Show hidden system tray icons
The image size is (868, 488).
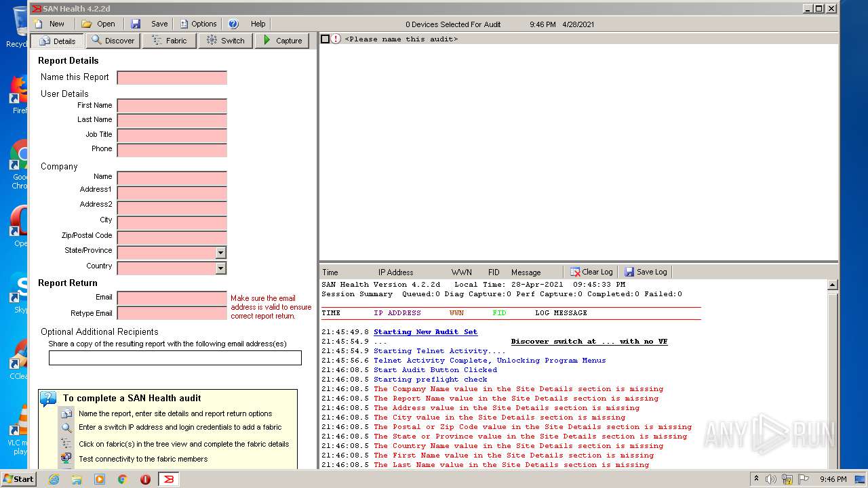[756, 479]
